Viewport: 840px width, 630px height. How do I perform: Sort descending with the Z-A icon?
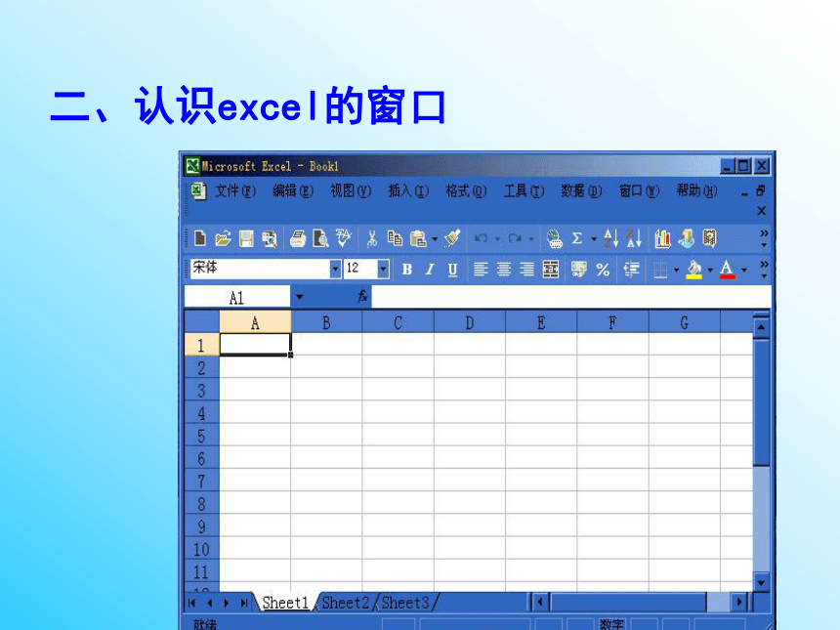pos(634,238)
